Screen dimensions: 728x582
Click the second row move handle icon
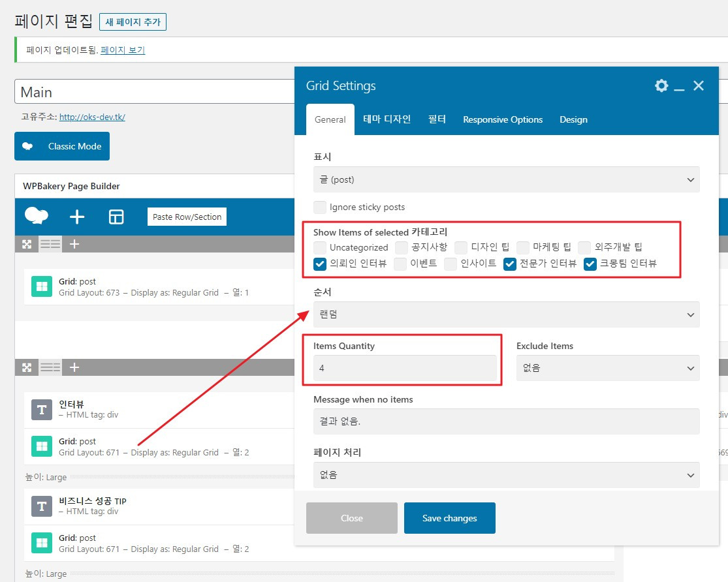tap(27, 367)
